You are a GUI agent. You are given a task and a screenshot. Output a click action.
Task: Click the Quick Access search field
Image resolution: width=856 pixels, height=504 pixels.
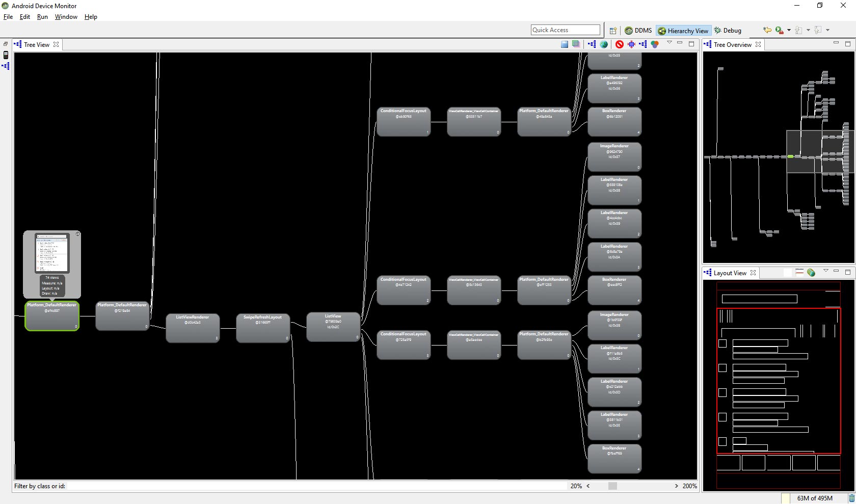click(x=566, y=30)
